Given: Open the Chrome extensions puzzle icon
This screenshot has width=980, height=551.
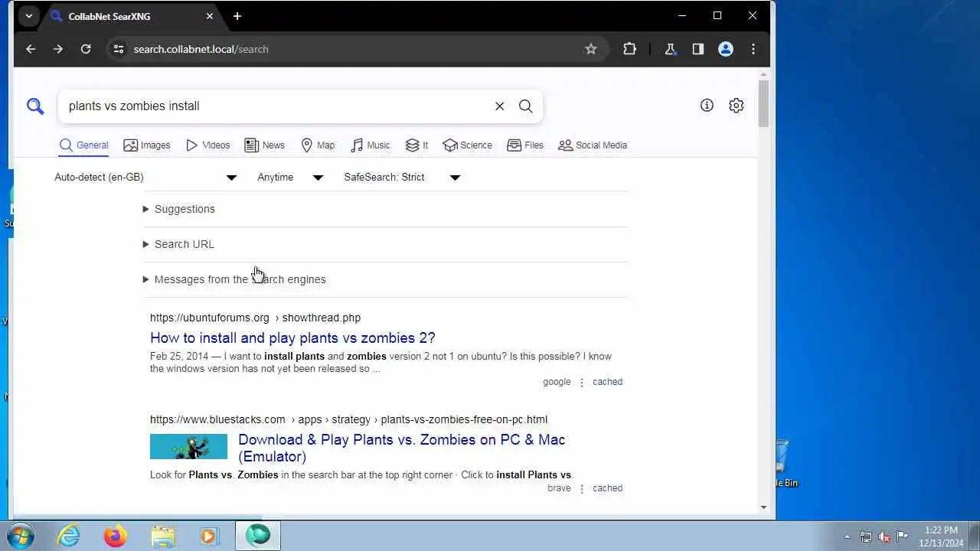Looking at the screenshot, I should point(629,49).
